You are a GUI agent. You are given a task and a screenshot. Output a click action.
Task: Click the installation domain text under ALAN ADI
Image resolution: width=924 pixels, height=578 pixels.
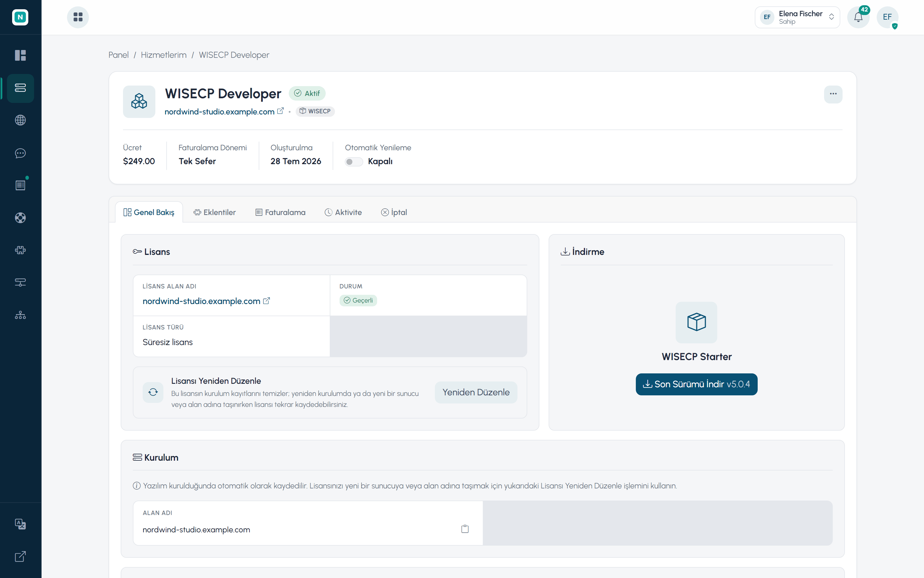(196, 530)
